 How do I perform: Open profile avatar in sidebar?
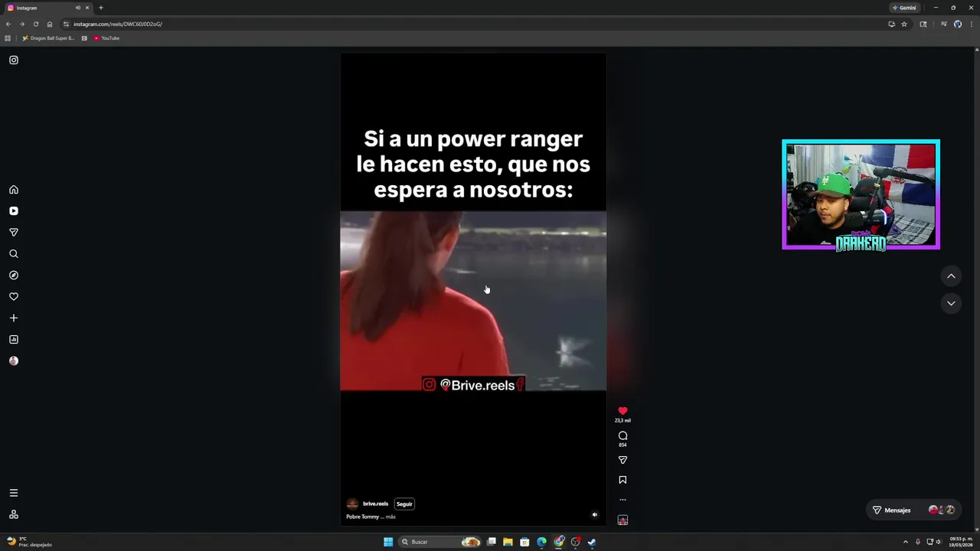click(14, 361)
